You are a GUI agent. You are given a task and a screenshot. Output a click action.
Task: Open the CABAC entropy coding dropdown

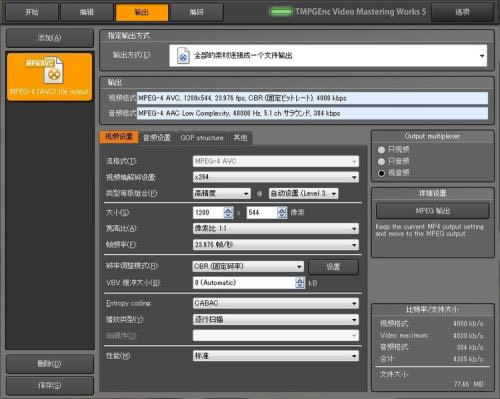point(276,303)
